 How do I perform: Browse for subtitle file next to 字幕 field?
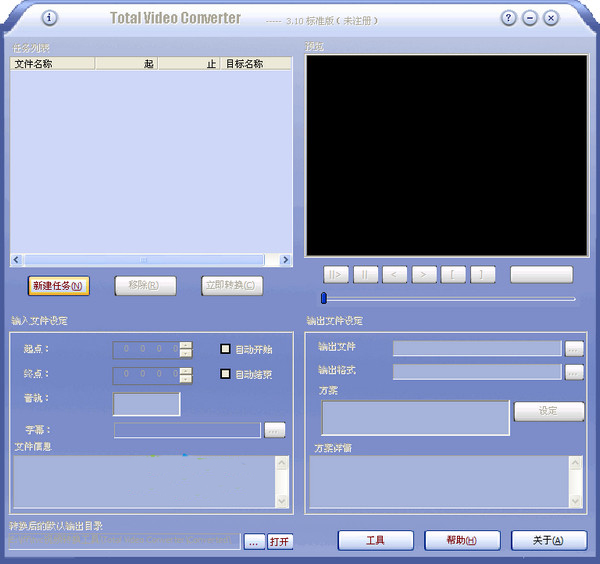pos(275,430)
